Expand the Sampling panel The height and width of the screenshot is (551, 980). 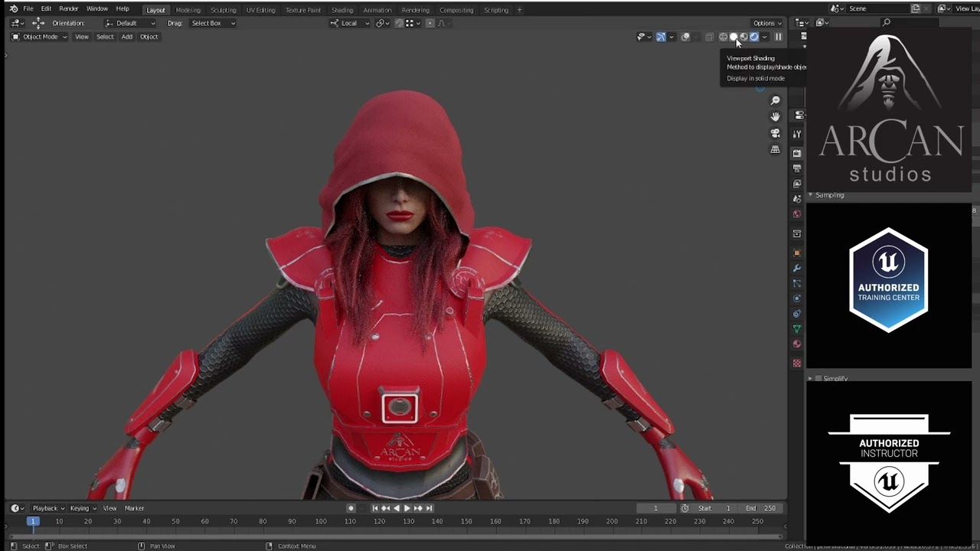[x=829, y=195]
